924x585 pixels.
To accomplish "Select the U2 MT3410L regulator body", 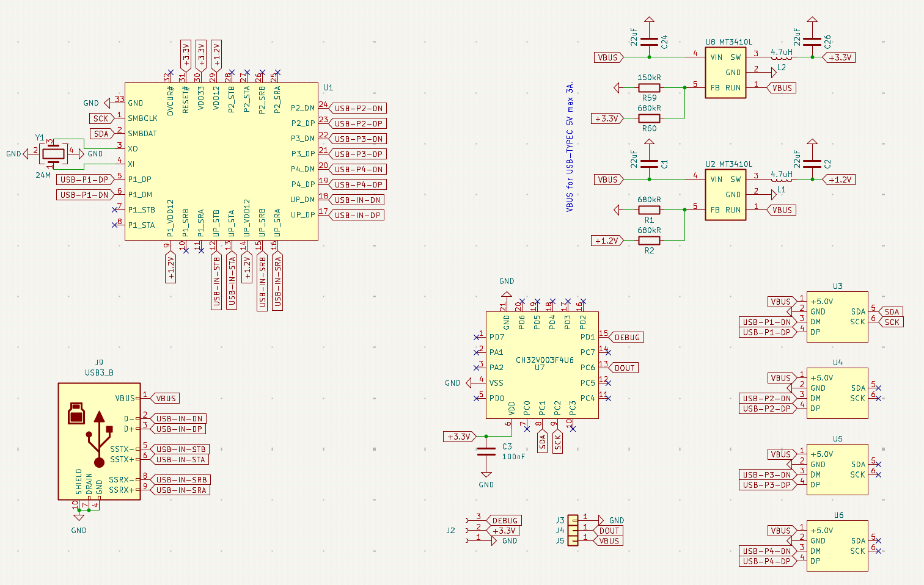I will click(x=725, y=195).
